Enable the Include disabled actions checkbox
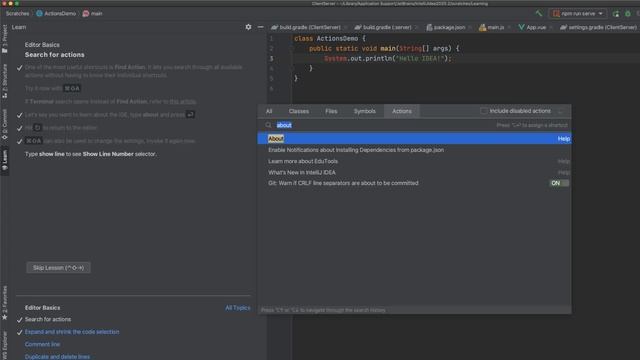 (x=484, y=111)
